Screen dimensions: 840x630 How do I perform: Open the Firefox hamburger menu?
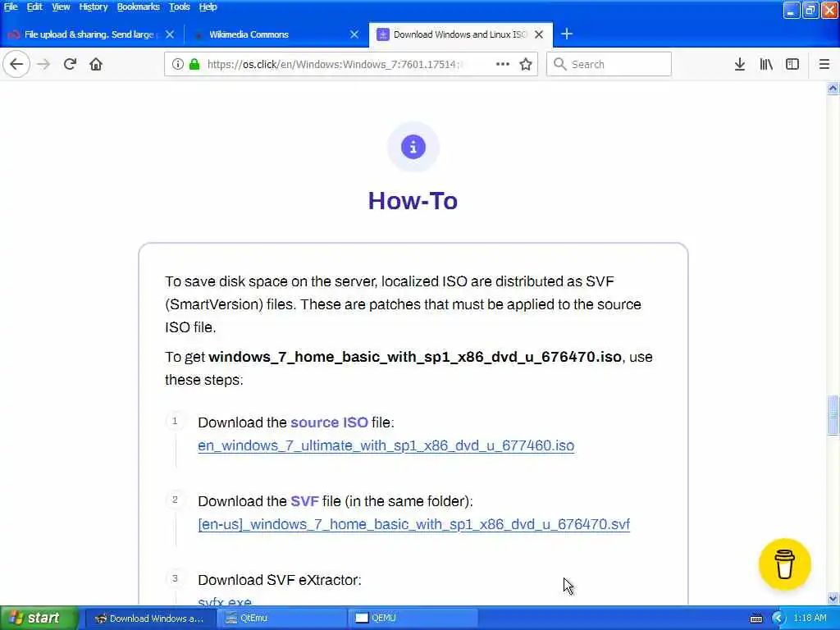(824, 64)
